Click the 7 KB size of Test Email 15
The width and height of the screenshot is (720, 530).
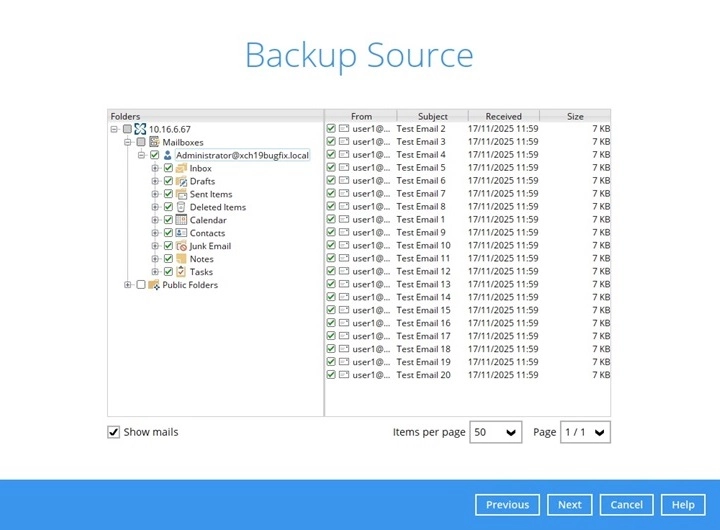coord(601,310)
